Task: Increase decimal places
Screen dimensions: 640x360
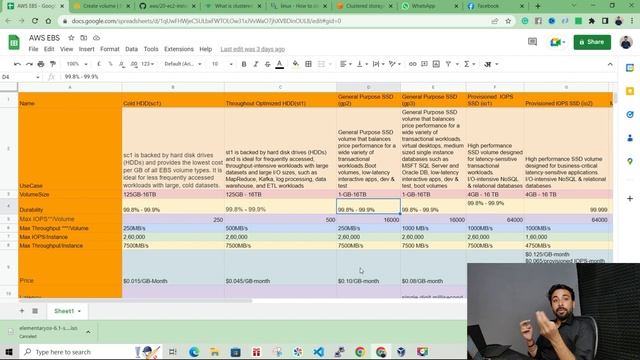Action: tap(134, 64)
